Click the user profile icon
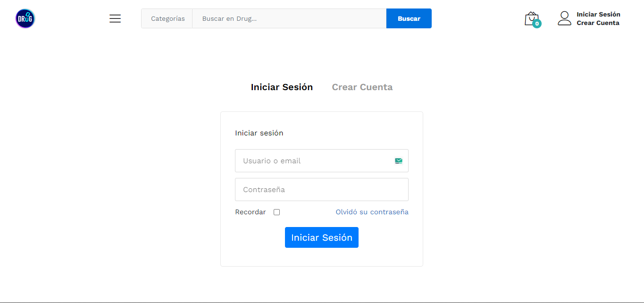Image resolution: width=644 pixels, height=303 pixels. point(564,18)
